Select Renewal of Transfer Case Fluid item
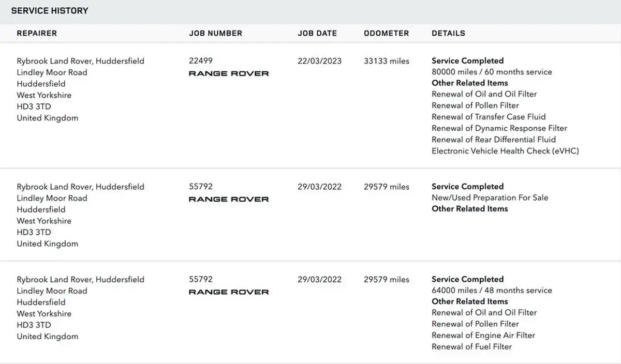The image size is (621, 364). [x=489, y=117]
